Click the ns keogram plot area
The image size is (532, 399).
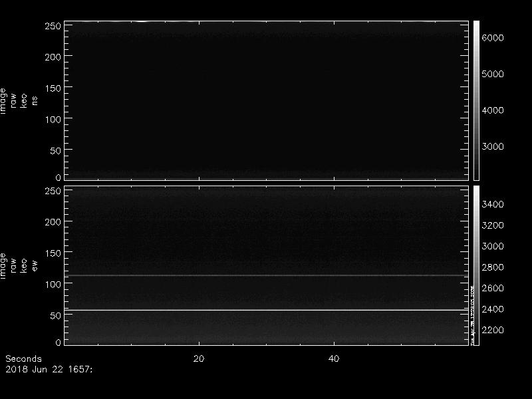click(267, 100)
